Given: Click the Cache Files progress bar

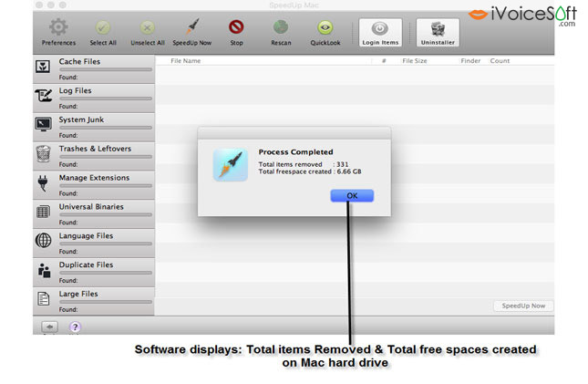Looking at the screenshot, I should tap(106, 69).
